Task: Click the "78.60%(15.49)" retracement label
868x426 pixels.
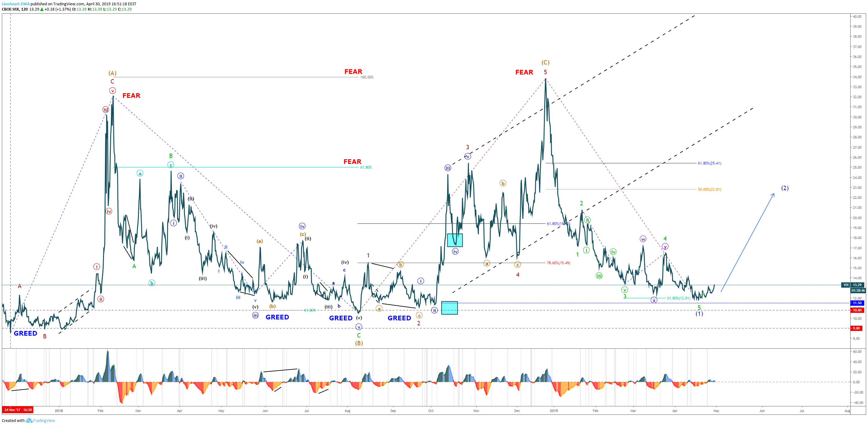Action: pos(558,263)
